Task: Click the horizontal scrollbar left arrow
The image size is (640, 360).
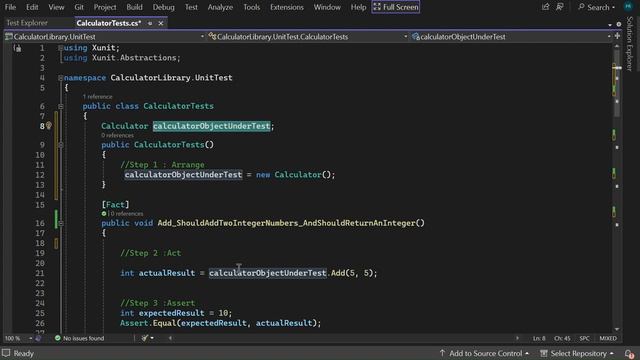Action: pos(171,338)
